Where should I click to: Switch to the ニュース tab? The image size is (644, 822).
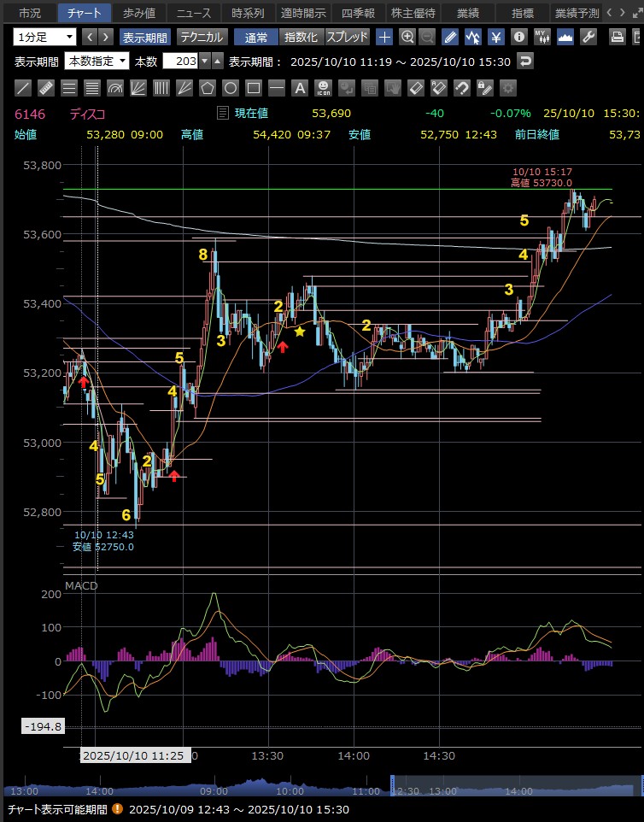(x=193, y=13)
